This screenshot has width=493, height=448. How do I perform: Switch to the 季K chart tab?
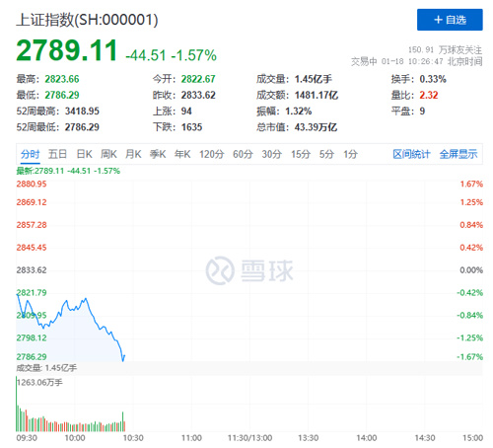pyautogui.click(x=158, y=154)
